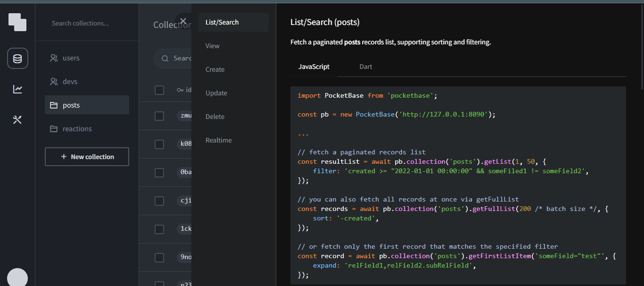Click the getFullList code line
Screen dimensions: 644x286
point(453,209)
